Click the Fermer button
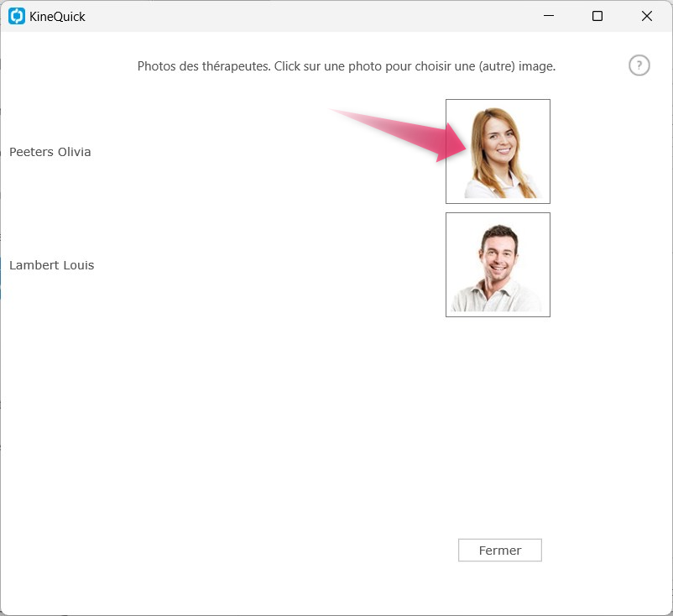Viewport: 673px width, 616px height. pyautogui.click(x=500, y=550)
